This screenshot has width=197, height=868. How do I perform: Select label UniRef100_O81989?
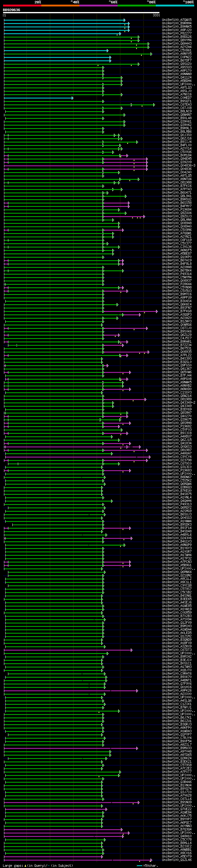point(177,399)
